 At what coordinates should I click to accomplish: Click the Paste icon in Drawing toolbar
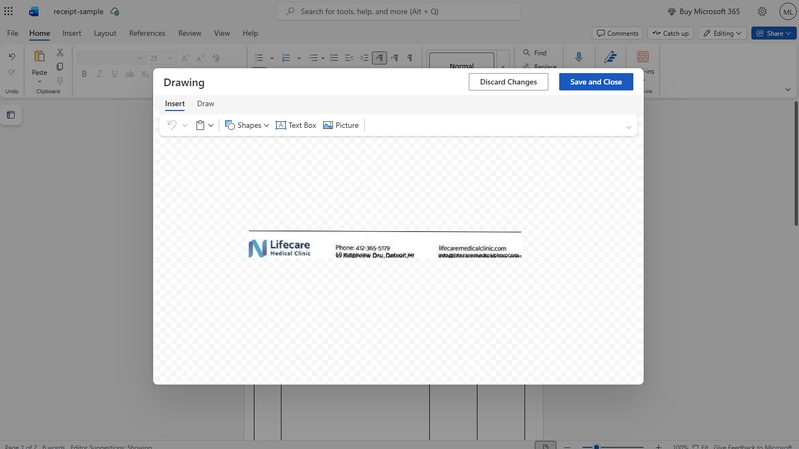tap(200, 125)
